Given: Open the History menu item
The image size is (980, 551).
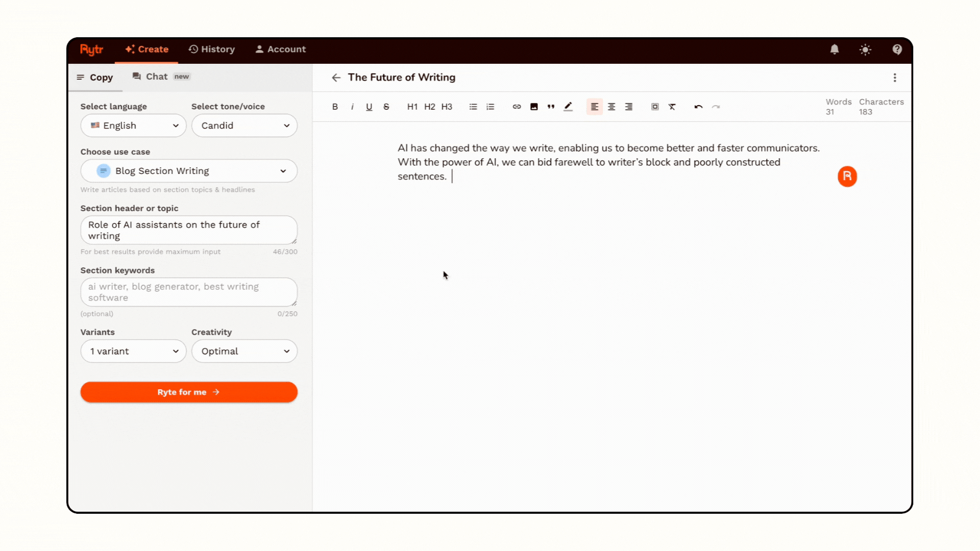Looking at the screenshot, I should pyautogui.click(x=211, y=49).
